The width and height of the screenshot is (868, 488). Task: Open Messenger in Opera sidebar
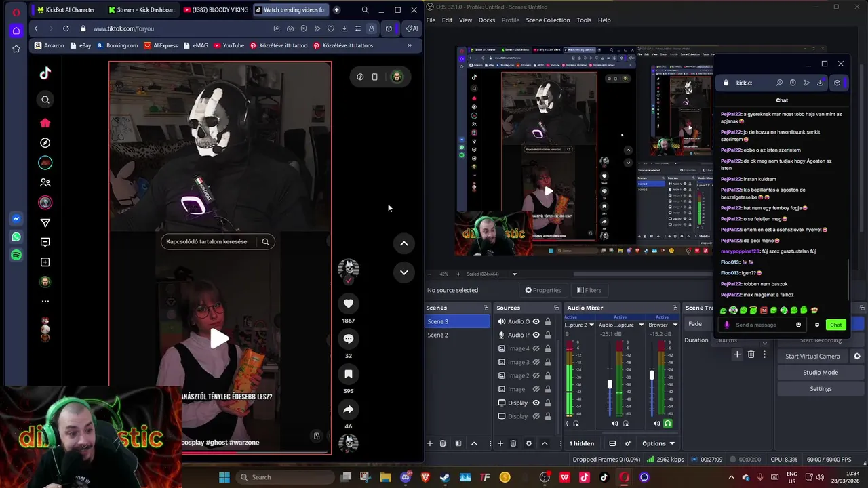[16, 219]
